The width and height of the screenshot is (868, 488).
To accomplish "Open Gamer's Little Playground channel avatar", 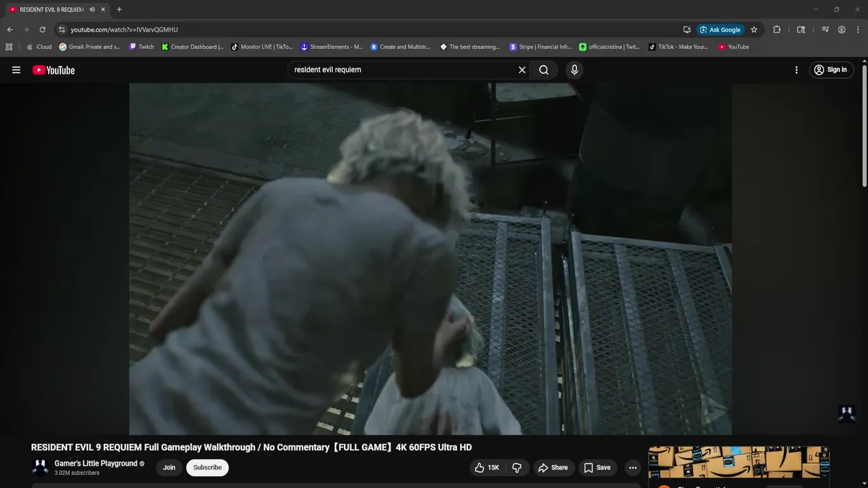I will coord(40,468).
